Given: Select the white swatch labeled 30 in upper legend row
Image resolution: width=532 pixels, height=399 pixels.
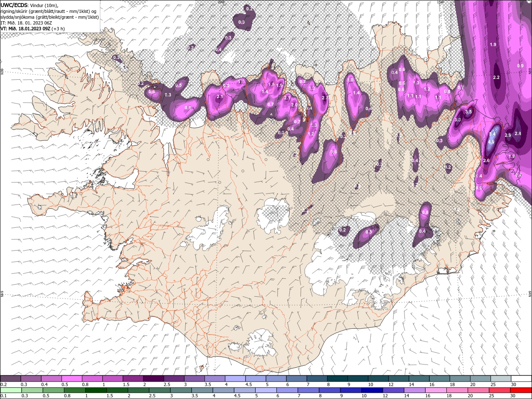Looking at the screenshot, I should click(x=521, y=378).
